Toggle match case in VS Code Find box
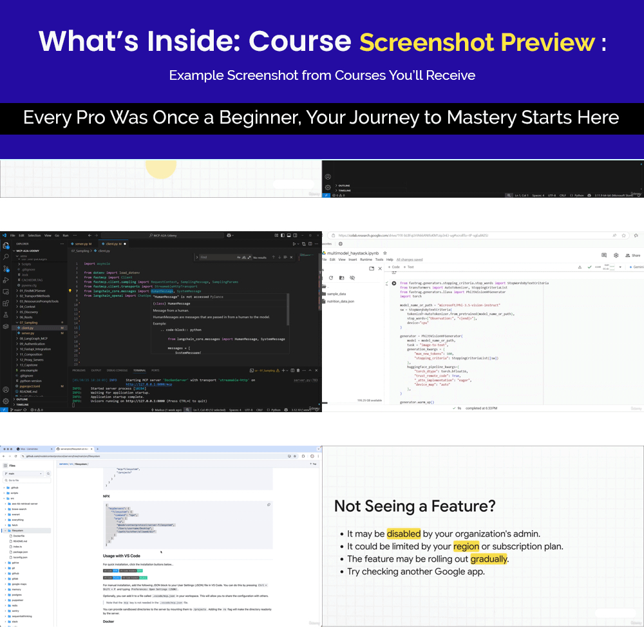 coord(238,257)
